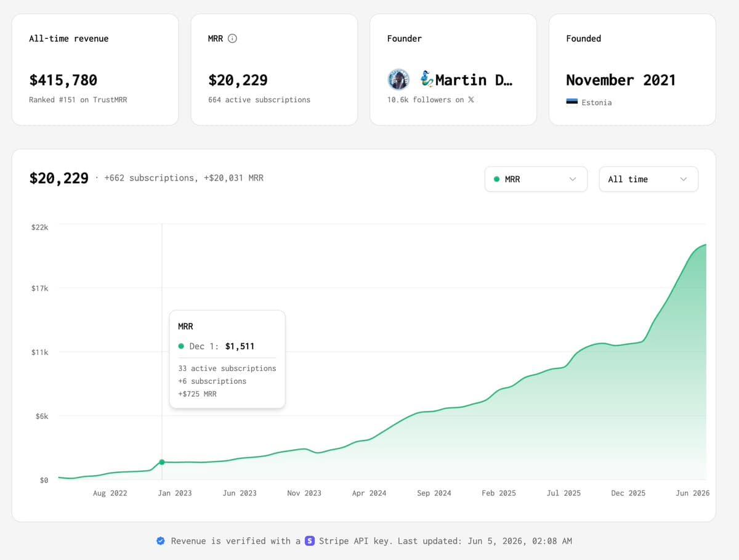
Task: Click "+6 subscriptions" in tooltip
Action: click(212, 381)
